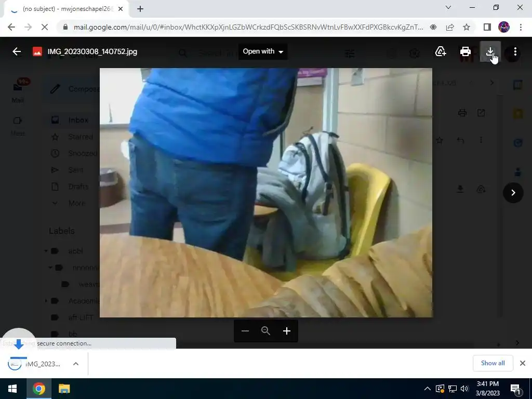
Task: Open the 'Open with' dropdown menu
Action: coord(262,51)
